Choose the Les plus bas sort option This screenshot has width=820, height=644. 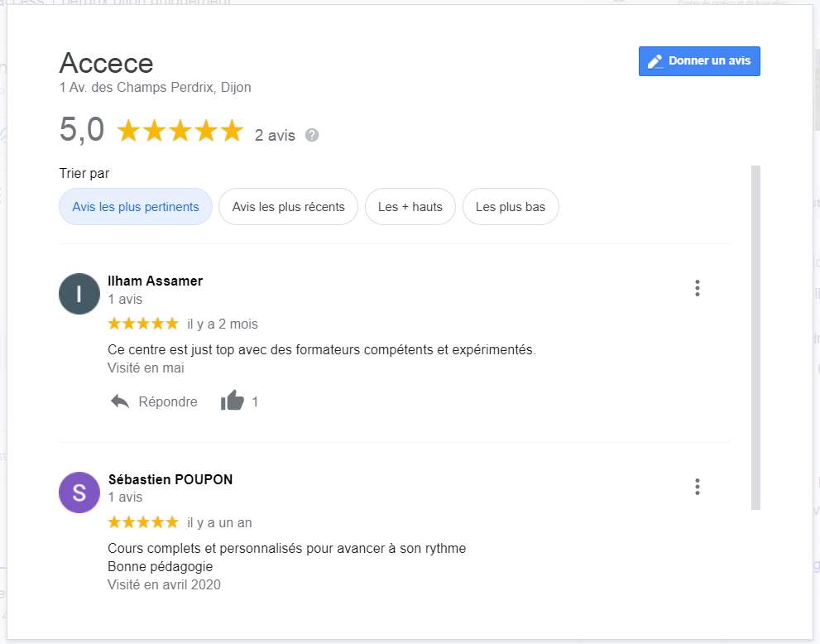tap(511, 207)
